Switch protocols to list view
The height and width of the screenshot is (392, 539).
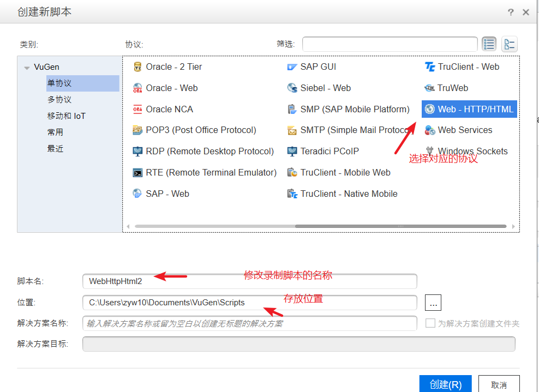pos(489,44)
